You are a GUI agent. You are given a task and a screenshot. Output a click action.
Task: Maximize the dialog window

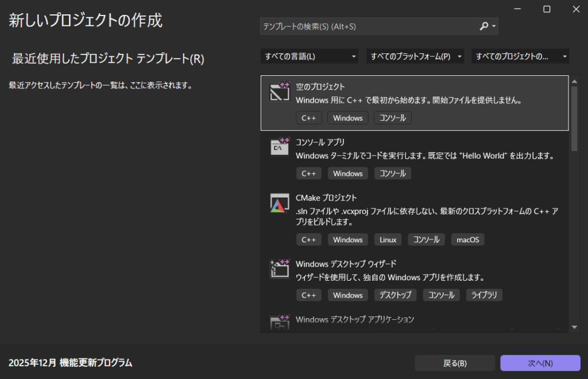(547, 9)
